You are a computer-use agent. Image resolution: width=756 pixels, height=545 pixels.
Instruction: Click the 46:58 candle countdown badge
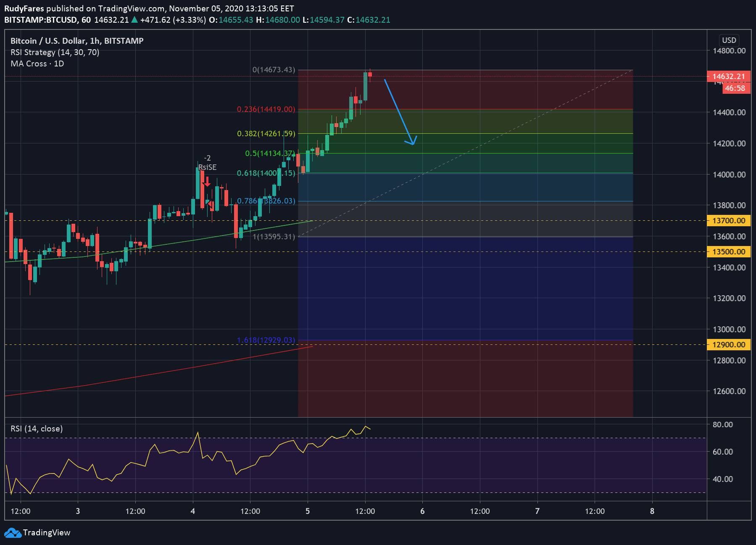coord(735,88)
